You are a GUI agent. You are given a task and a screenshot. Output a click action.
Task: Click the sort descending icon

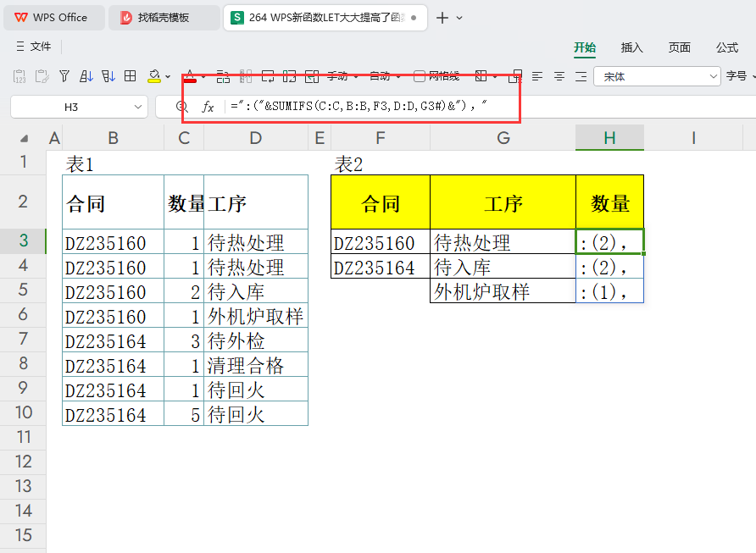(108, 76)
